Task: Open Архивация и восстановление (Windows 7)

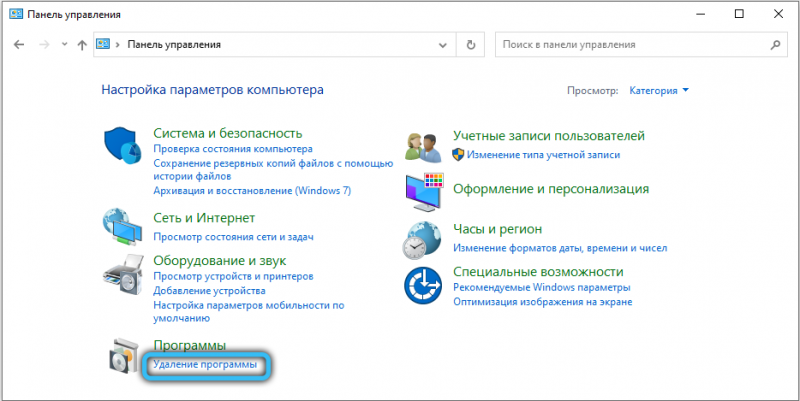Action: point(252,191)
